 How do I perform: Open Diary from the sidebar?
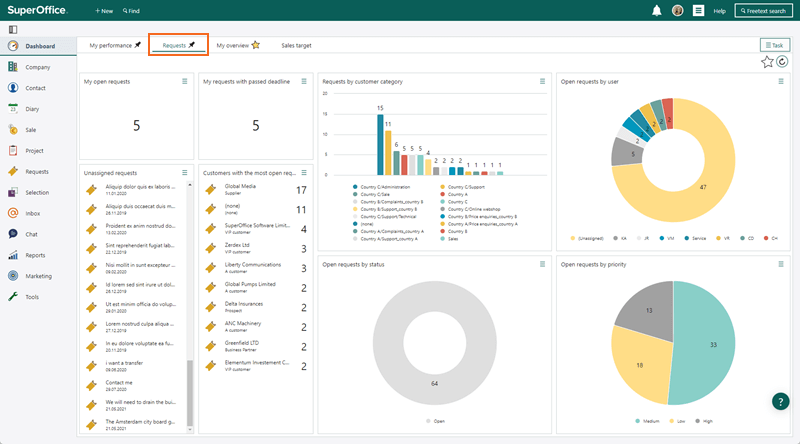[32, 109]
